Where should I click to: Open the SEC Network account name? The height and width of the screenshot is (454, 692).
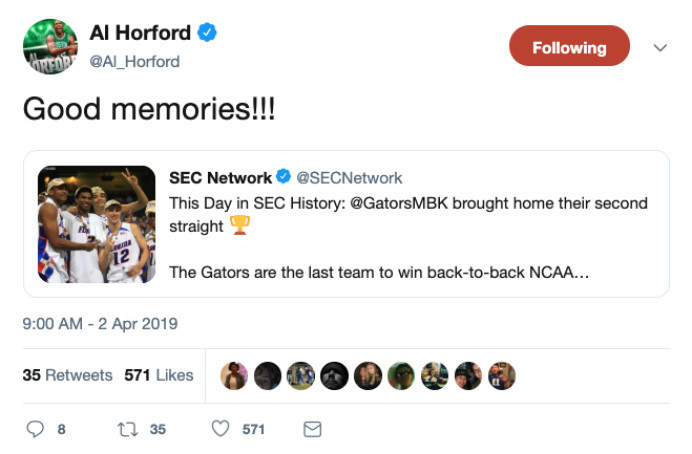coord(220,178)
